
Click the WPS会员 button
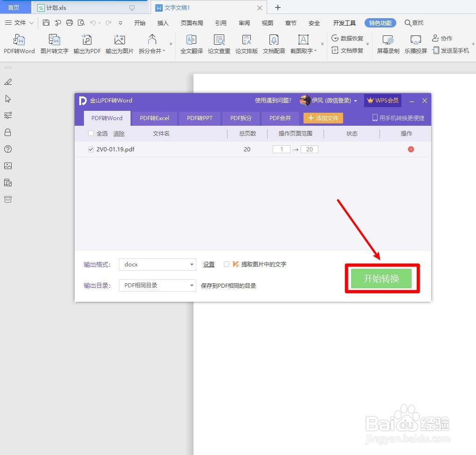point(382,101)
